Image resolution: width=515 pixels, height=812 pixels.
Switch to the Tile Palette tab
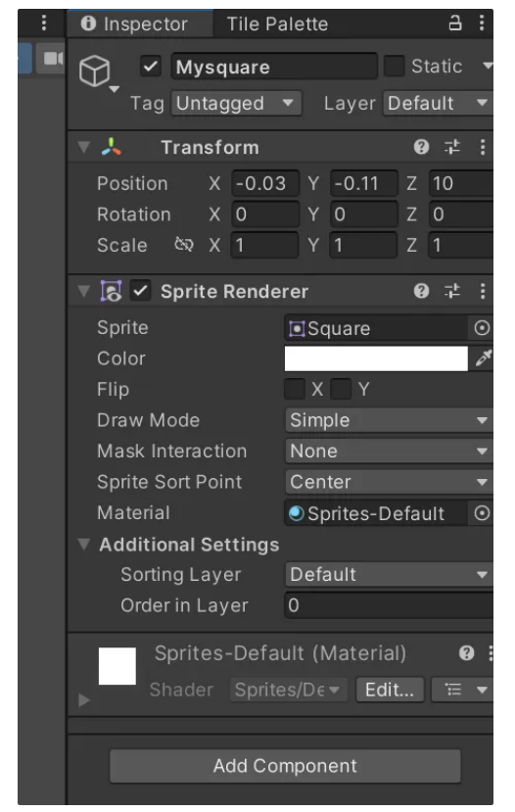277,24
